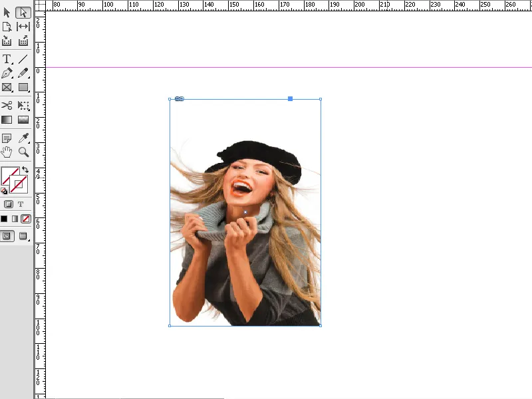
Task: Select the Type tool
Action: tap(7, 59)
